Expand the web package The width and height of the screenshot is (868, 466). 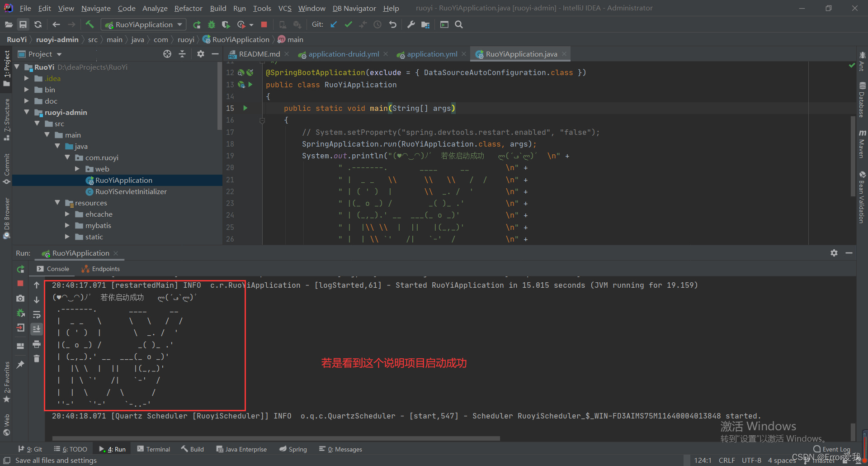tap(77, 169)
